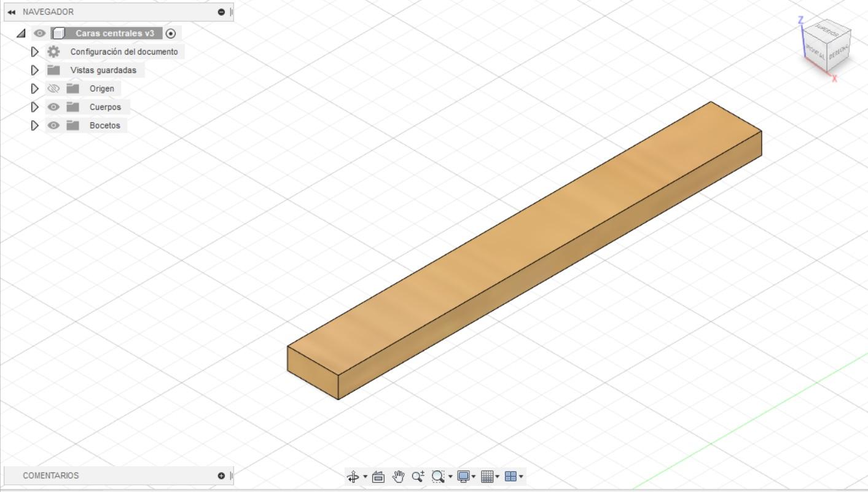
Task: Click the Viewports layout icon
Action: click(x=510, y=477)
